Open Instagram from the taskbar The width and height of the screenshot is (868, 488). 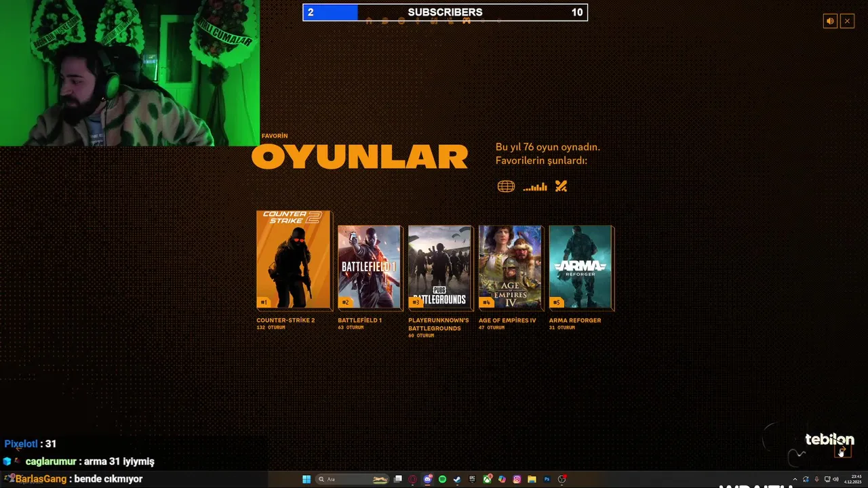[x=517, y=479]
